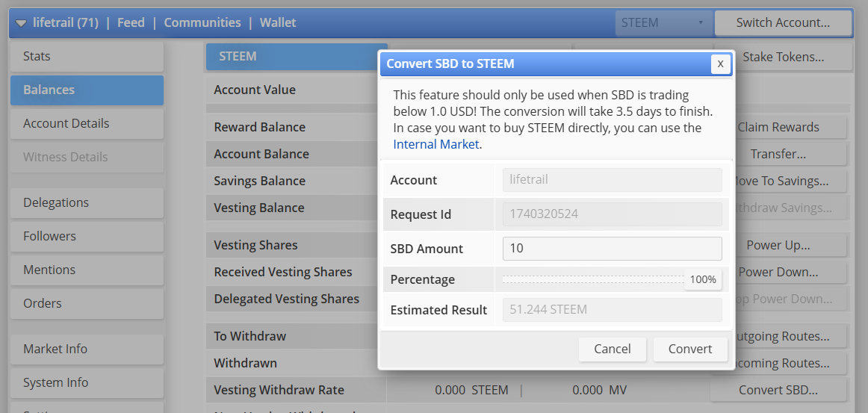The height and width of the screenshot is (413, 868).
Task: Open the Delegations sidebar tab
Action: click(x=87, y=203)
